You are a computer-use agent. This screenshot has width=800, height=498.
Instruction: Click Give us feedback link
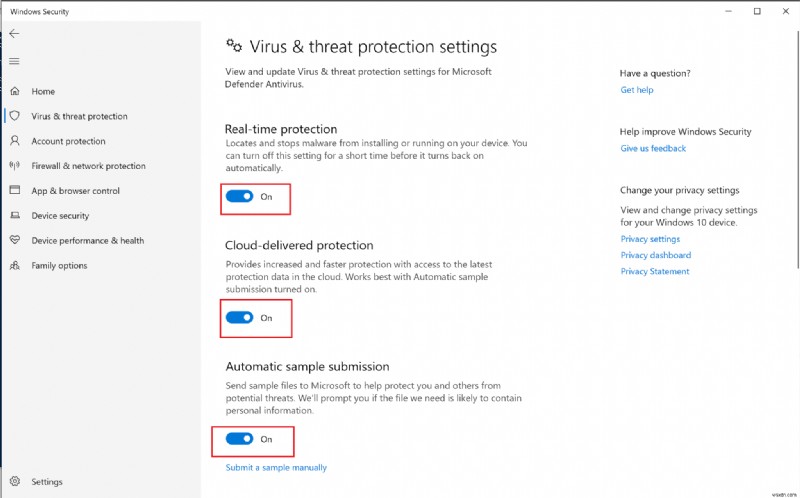pyautogui.click(x=653, y=148)
